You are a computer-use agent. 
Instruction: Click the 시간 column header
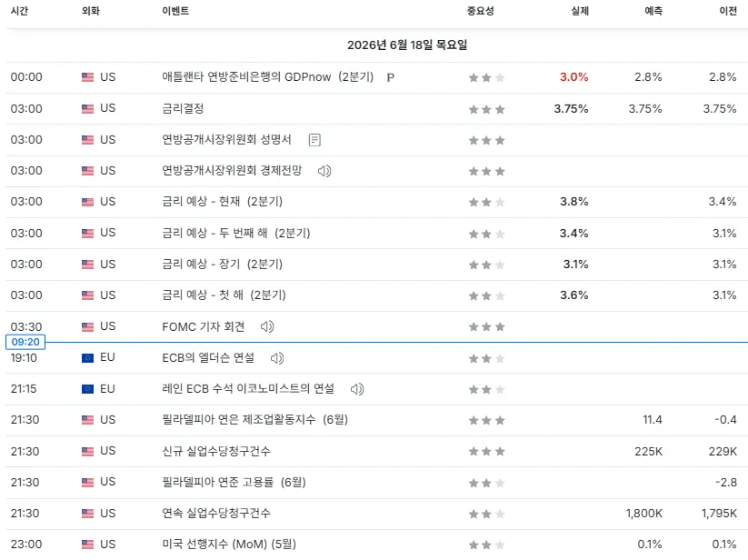pyautogui.click(x=20, y=11)
